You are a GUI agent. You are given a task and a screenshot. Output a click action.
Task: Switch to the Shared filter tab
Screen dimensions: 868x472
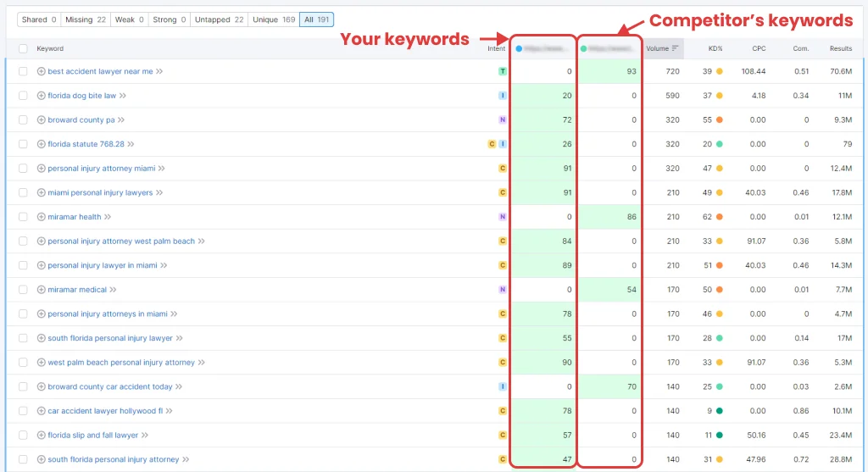39,19
